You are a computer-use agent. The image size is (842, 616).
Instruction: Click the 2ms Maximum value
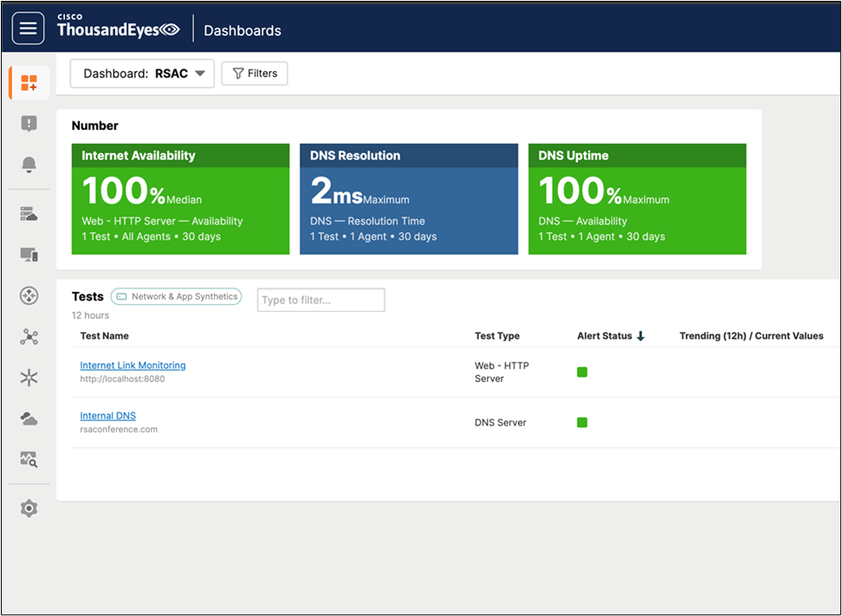click(359, 191)
